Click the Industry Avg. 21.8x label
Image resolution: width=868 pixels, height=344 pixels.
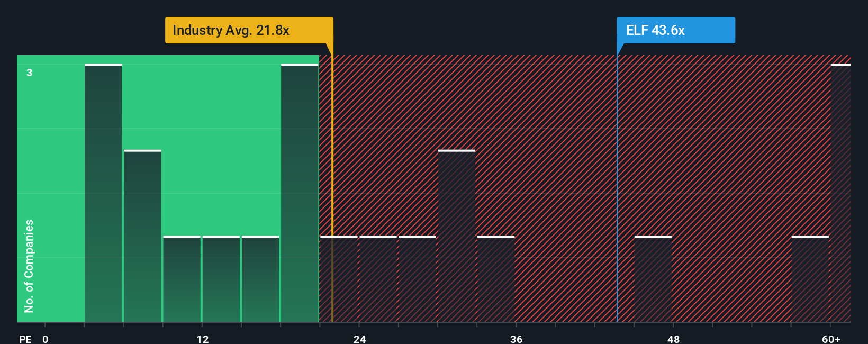(x=249, y=30)
